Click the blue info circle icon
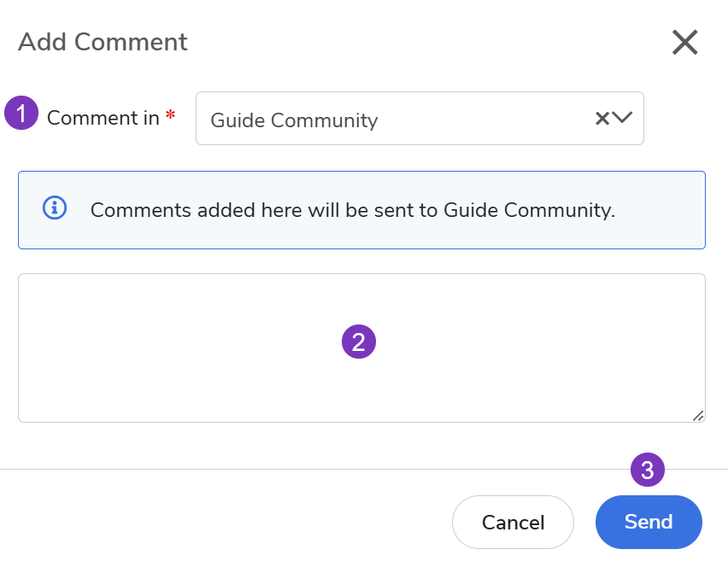Viewport: 728px width, 567px height. 55,208
